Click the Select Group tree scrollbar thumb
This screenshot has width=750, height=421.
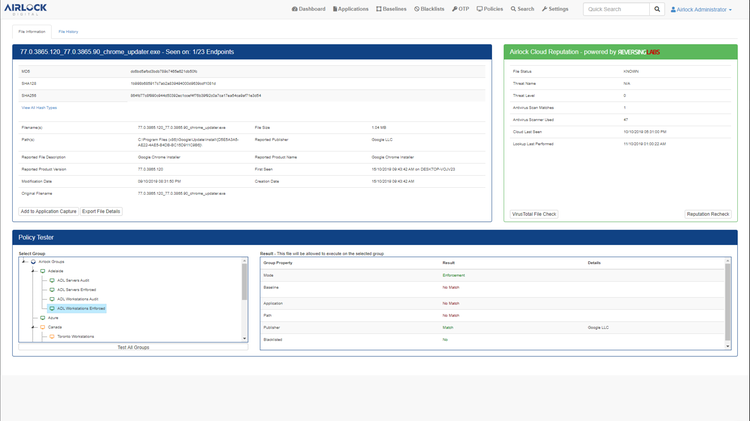(244, 282)
